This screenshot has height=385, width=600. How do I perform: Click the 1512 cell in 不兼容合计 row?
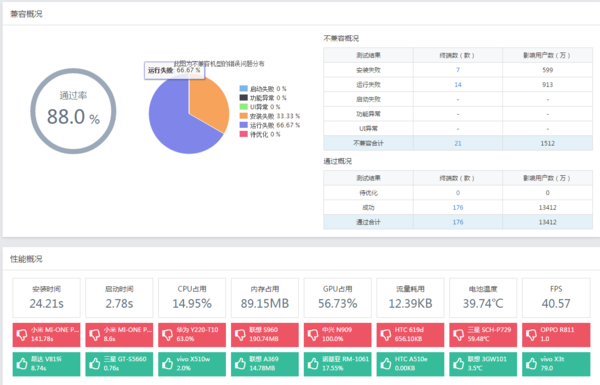pos(548,143)
